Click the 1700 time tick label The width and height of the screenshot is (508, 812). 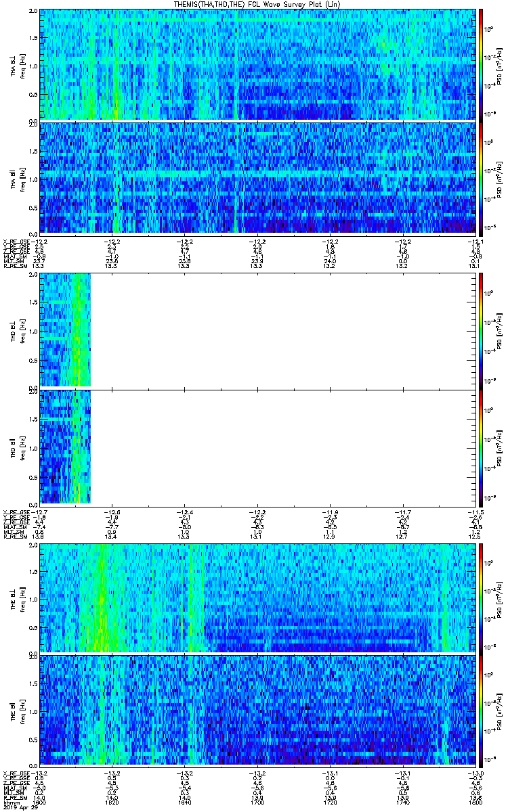257,803
